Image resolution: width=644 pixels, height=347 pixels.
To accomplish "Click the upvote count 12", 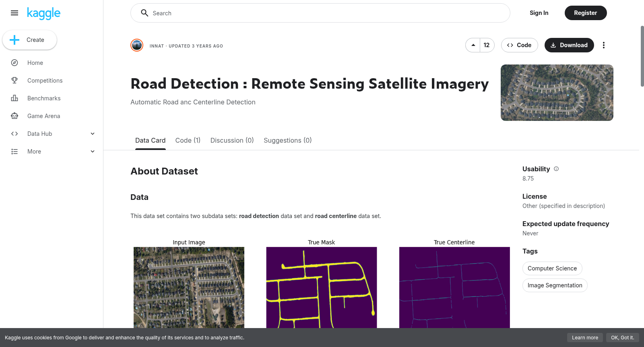I will coord(487,45).
